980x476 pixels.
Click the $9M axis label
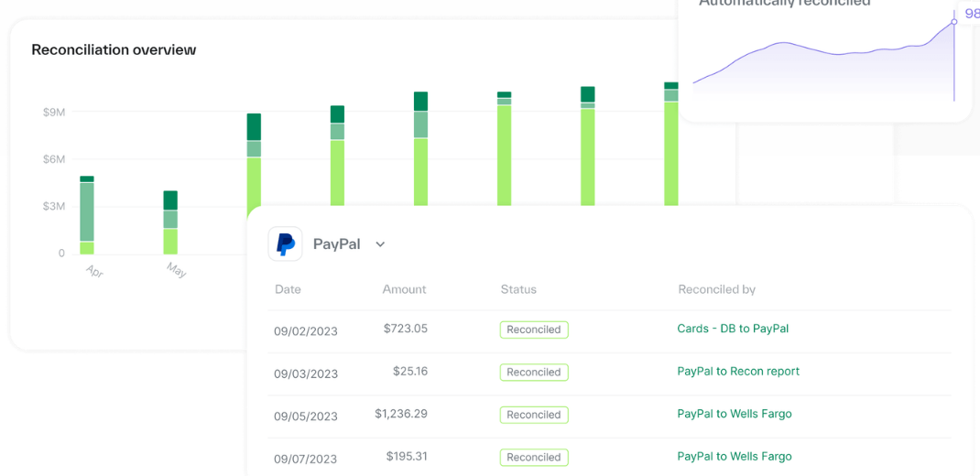(54, 112)
